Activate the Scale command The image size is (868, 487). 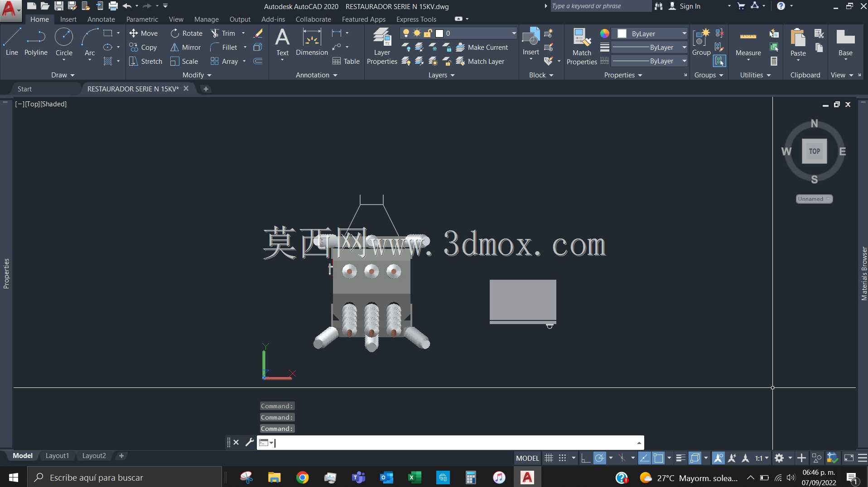pyautogui.click(x=184, y=61)
